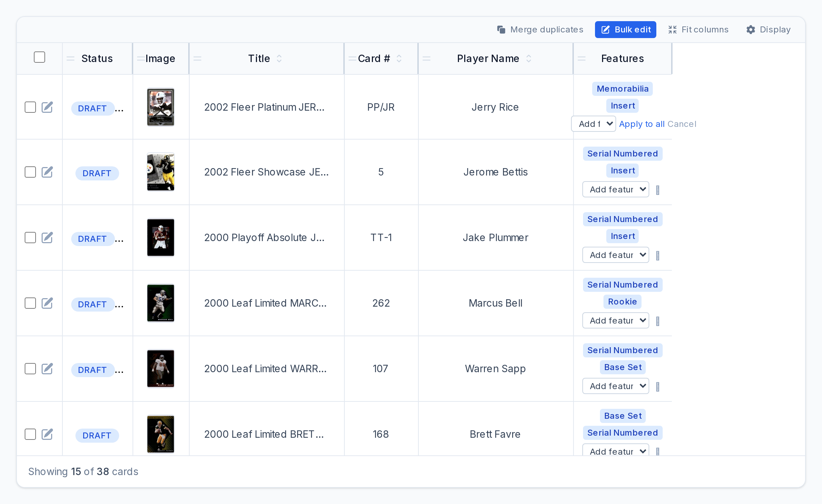Click the Memorabilia feature tag
The width and height of the screenshot is (822, 504).
622,89
